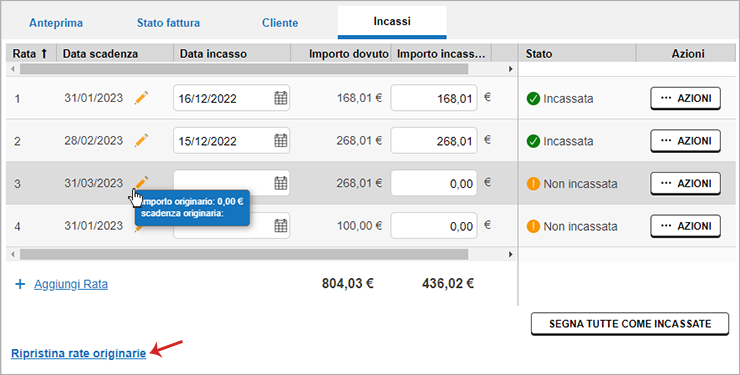The image size is (740, 375).
Task: Click due date 28/02/2023 text
Action: coord(93,141)
